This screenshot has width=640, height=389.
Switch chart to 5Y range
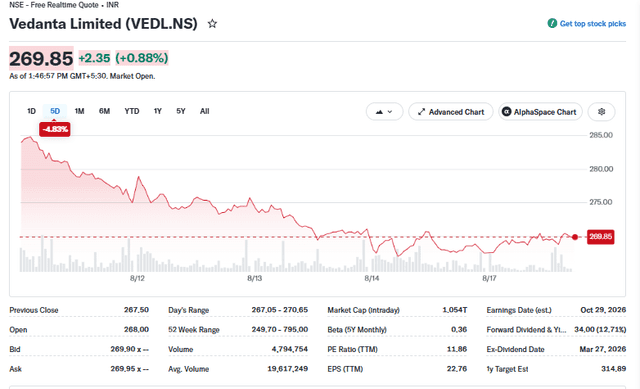click(x=181, y=111)
